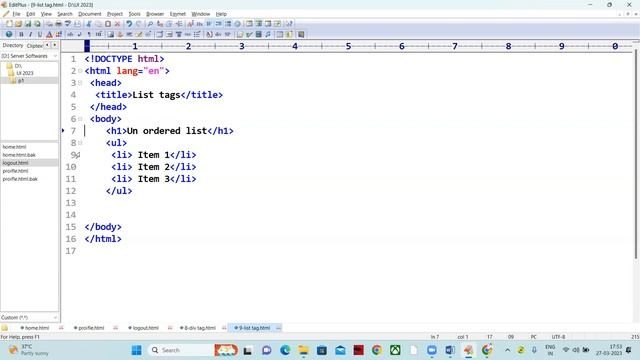Collapse the ul tag fold on line 8
The width and height of the screenshot is (640, 360).
pos(80,143)
